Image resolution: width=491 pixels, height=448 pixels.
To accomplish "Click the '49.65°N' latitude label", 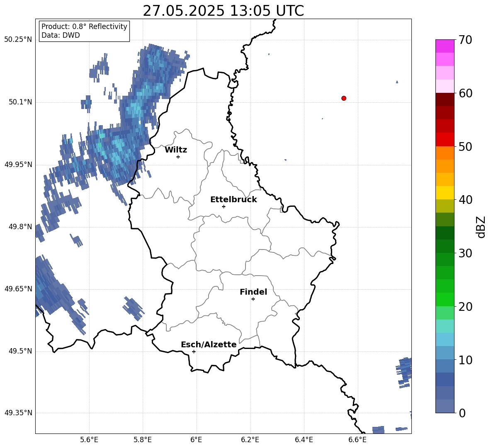I will (x=18, y=288).
